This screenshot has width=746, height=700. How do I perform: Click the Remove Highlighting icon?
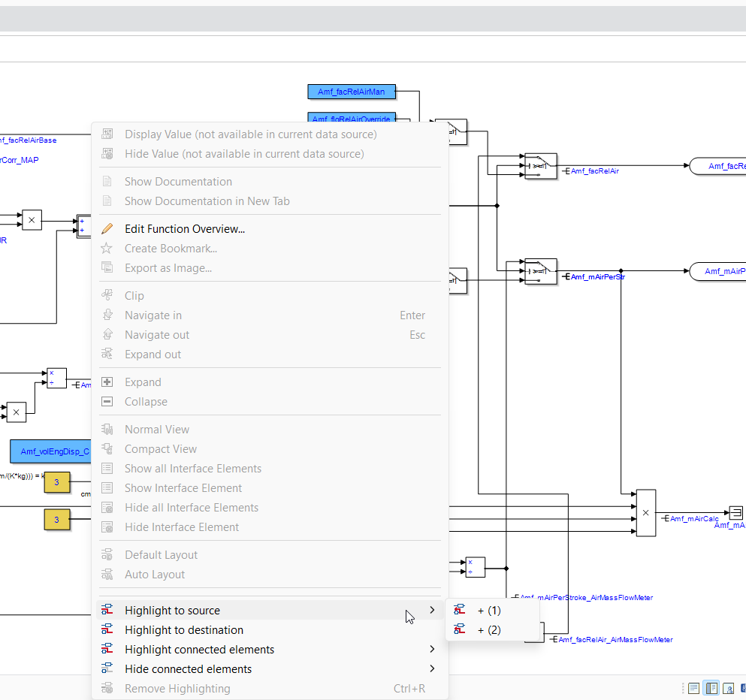point(107,688)
